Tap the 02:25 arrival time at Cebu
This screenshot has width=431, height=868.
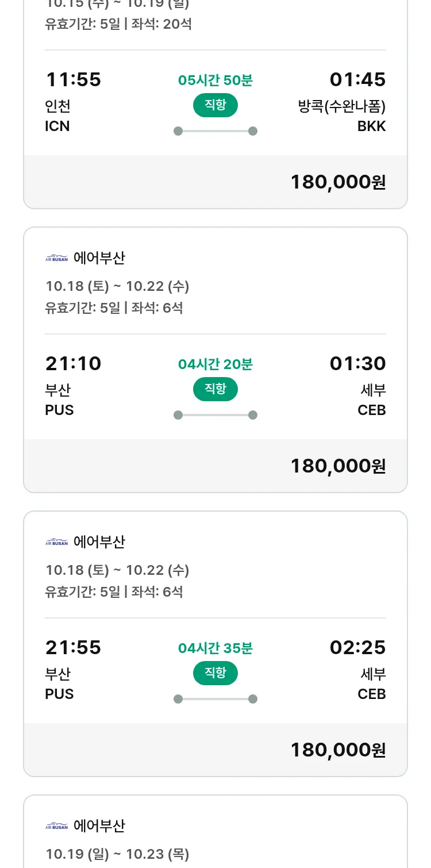click(x=357, y=648)
